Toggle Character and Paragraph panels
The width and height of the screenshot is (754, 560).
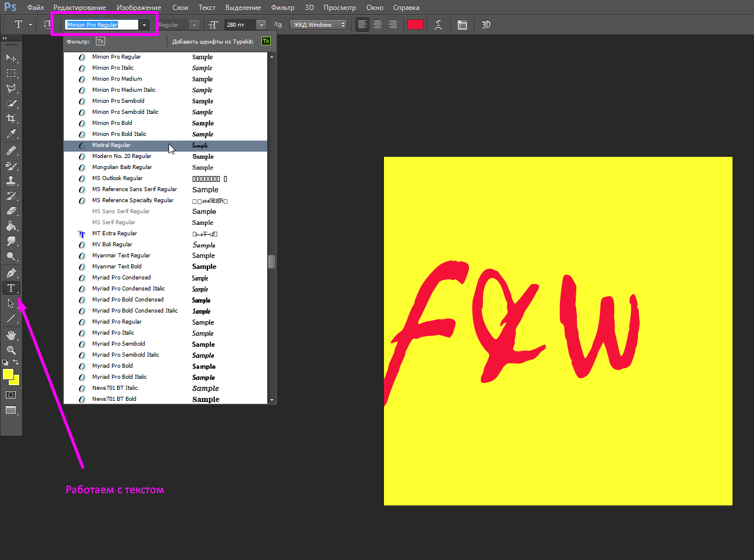pos(462,24)
